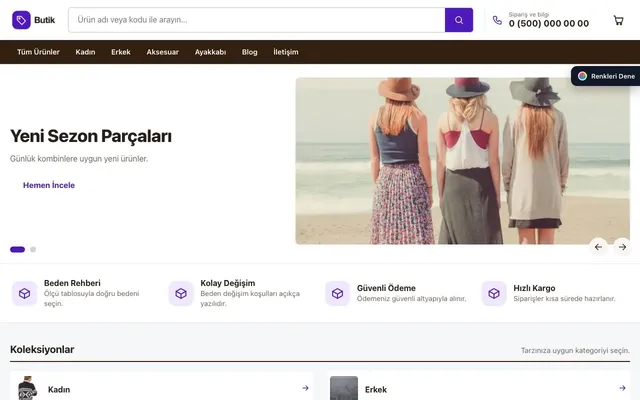Click 'Tarzınıza uygun kategoriyi seçin.' text

coord(575,350)
